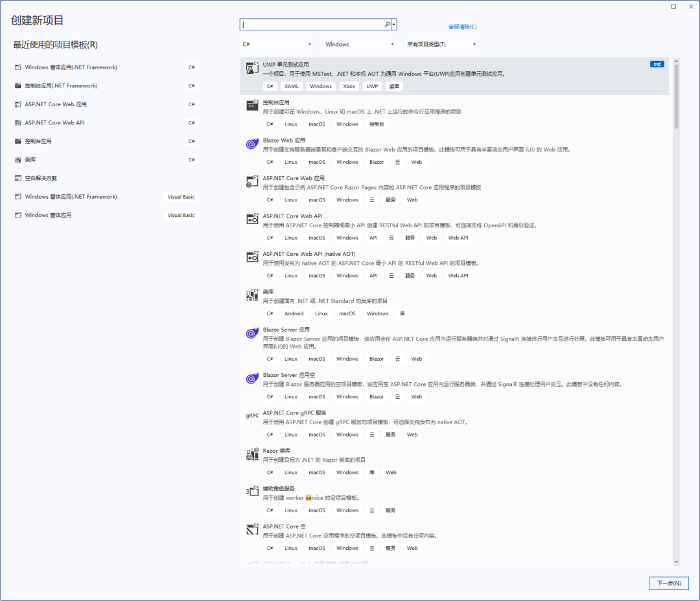Viewport: 700px width, 601px height.
Task: Click the Blazor Web 应用 template icon
Action: pyautogui.click(x=252, y=144)
